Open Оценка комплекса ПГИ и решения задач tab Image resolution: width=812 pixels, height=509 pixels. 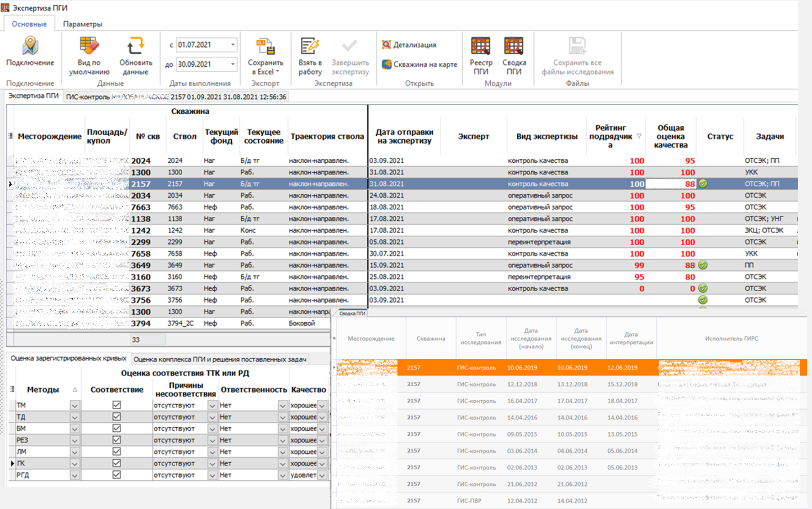tap(220, 359)
